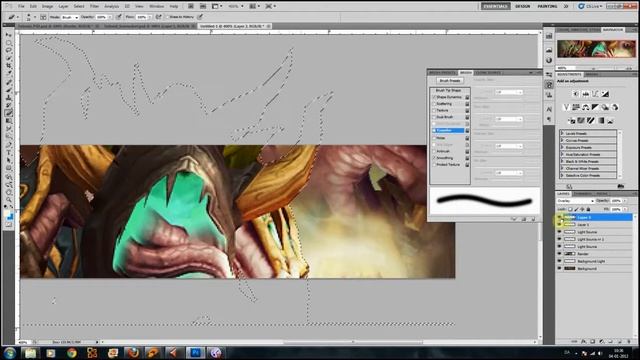
Task: Expand Levels Presets
Action: (x=562, y=133)
